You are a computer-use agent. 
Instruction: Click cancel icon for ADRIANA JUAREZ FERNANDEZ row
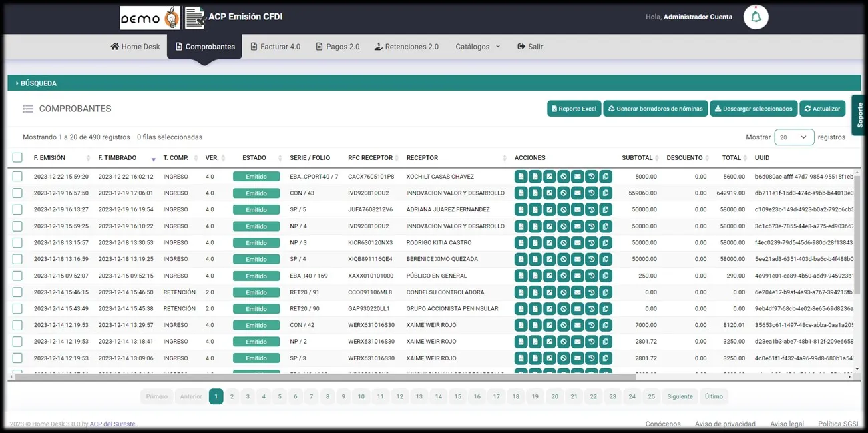(564, 209)
